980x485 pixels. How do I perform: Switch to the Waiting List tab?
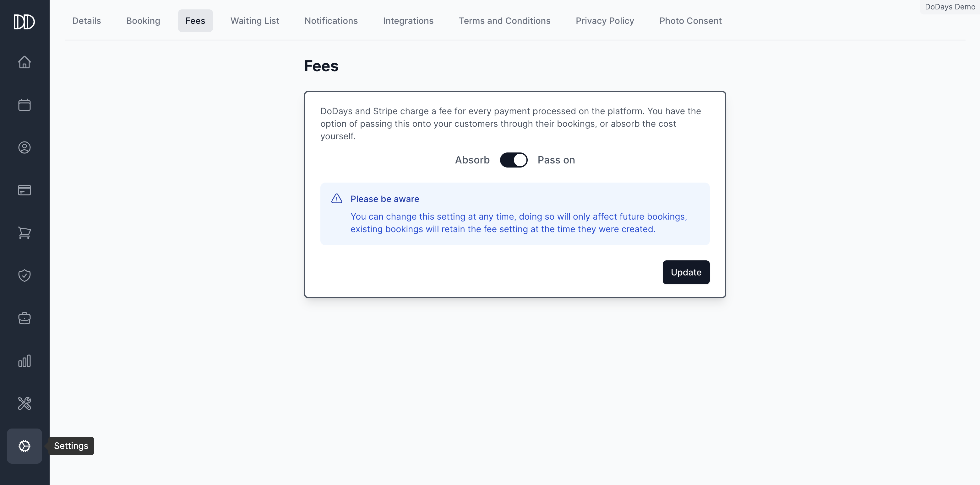[x=254, y=20]
